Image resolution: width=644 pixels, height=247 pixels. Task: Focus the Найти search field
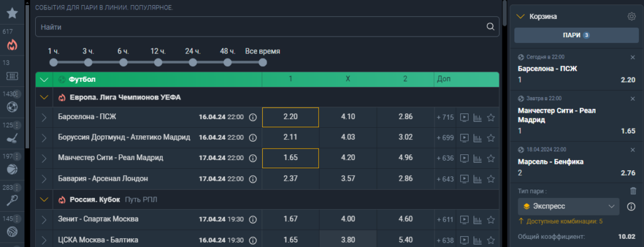click(x=267, y=26)
